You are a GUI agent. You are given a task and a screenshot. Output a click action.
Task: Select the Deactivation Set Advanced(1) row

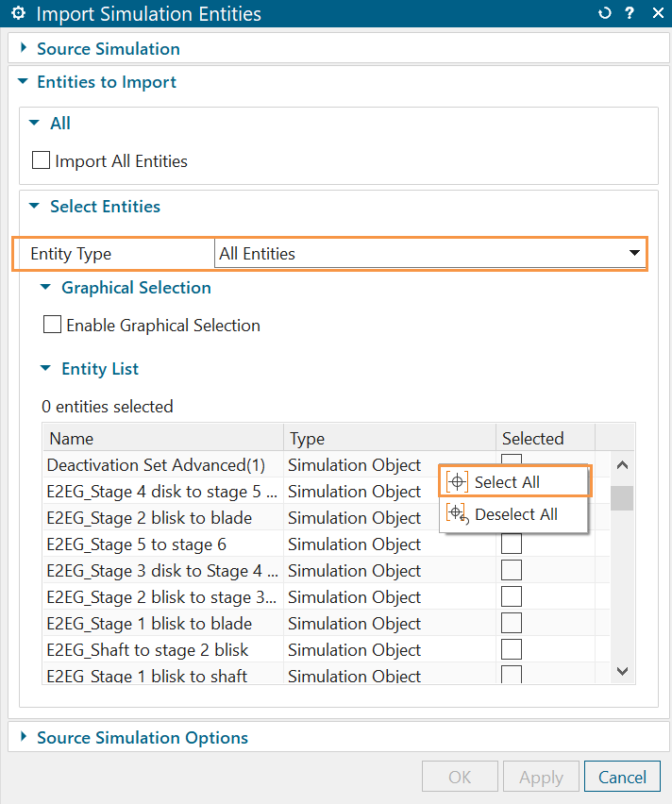156,465
